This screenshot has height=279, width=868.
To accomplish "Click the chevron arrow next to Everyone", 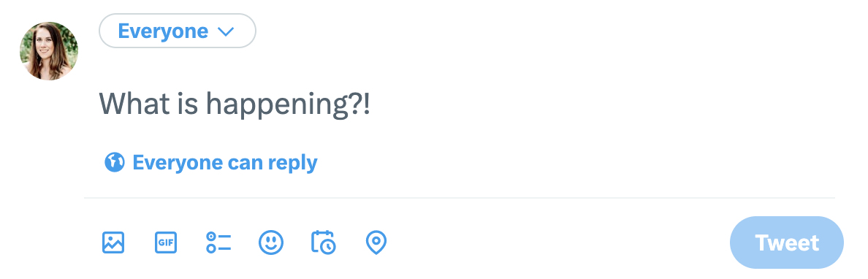I will pos(226,32).
